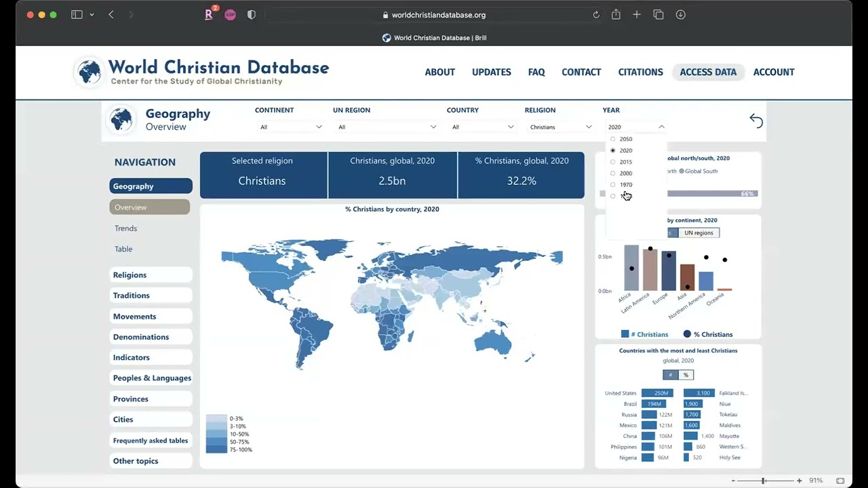Open the CITATIONS menu item
Viewport: 868px width, 488px height.
point(641,72)
